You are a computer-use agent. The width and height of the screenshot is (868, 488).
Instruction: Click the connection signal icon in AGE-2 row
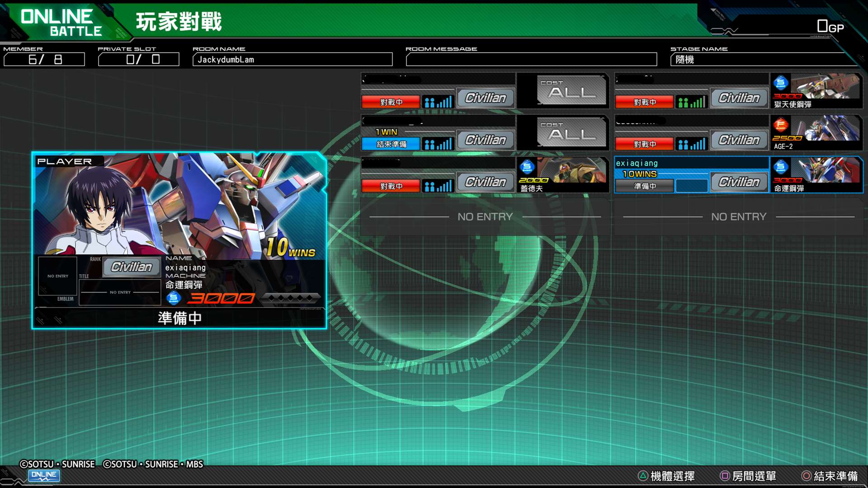point(692,144)
